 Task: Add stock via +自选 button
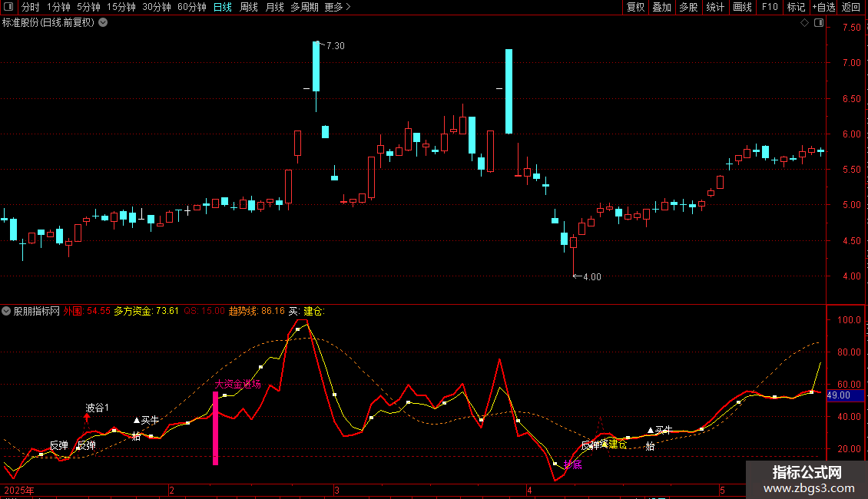coord(823,7)
